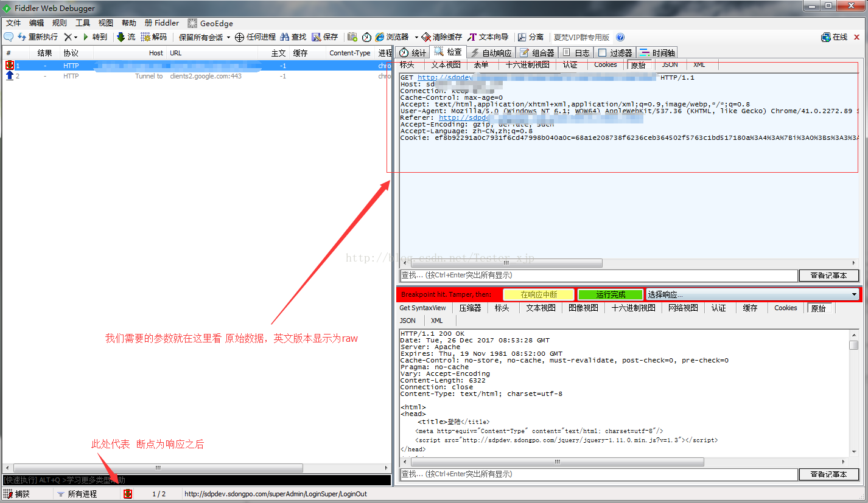Click the 转到 resume button
868x503 pixels.
point(95,37)
